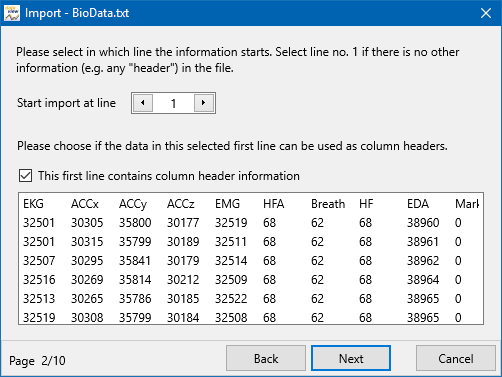The image size is (502, 377).
Task: Select the EDA column header
Action: click(x=418, y=204)
